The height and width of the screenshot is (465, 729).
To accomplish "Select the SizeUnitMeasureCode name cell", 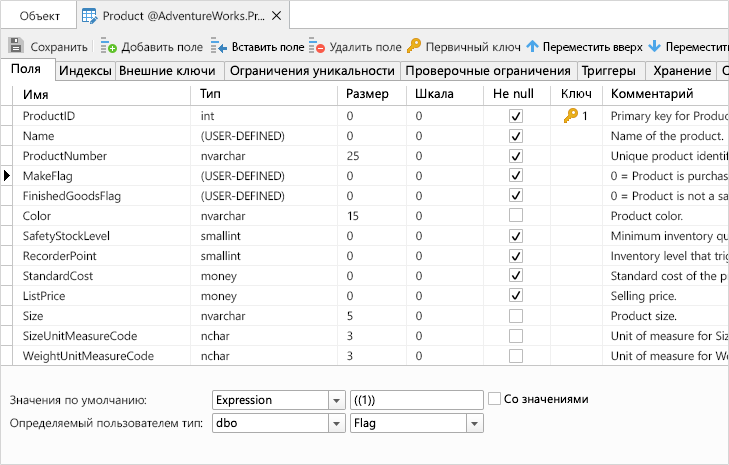I will (101, 336).
